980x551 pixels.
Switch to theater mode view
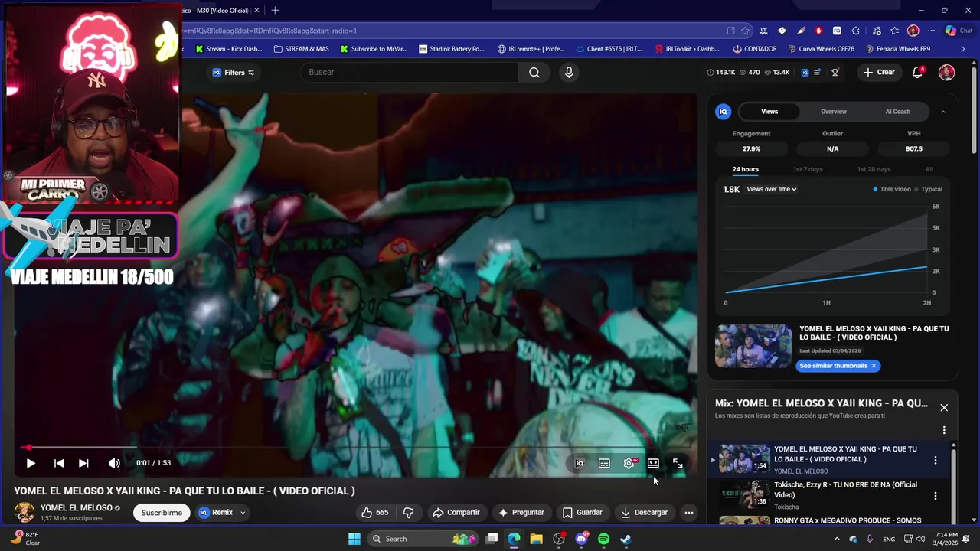click(x=653, y=463)
